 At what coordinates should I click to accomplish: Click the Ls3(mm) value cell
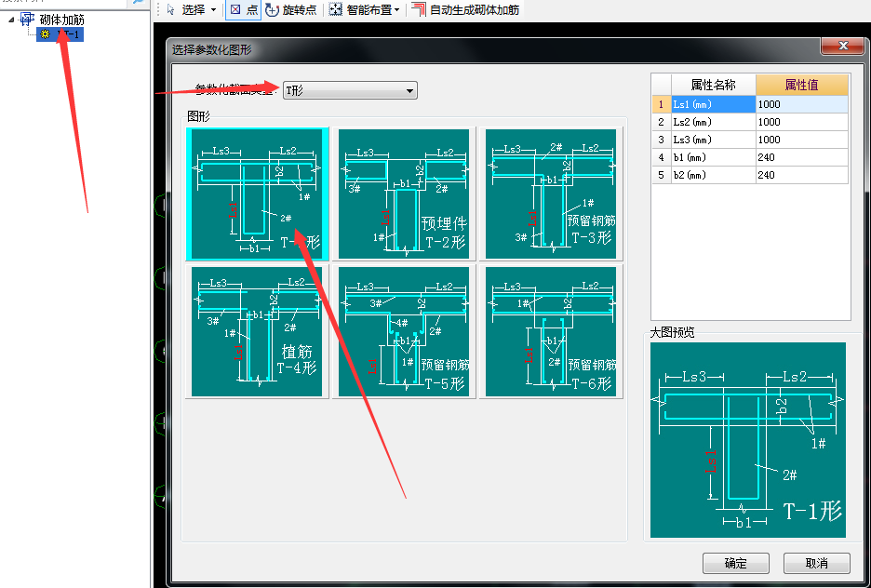(801, 140)
